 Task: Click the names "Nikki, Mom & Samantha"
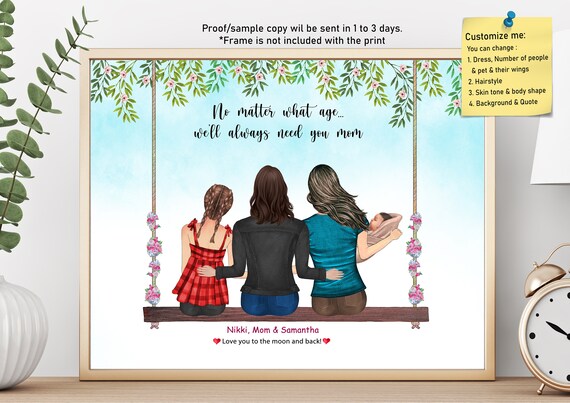point(273,330)
